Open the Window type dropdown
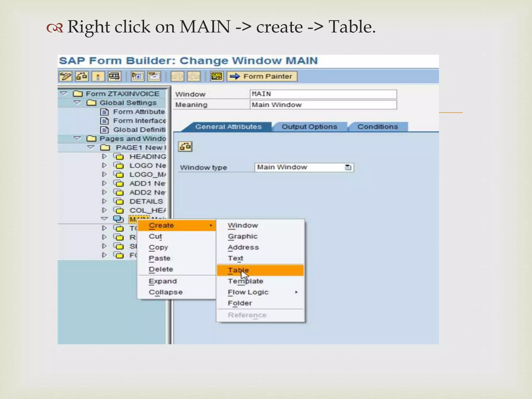Viewport: 532px width, 399px height. [348, 167]
